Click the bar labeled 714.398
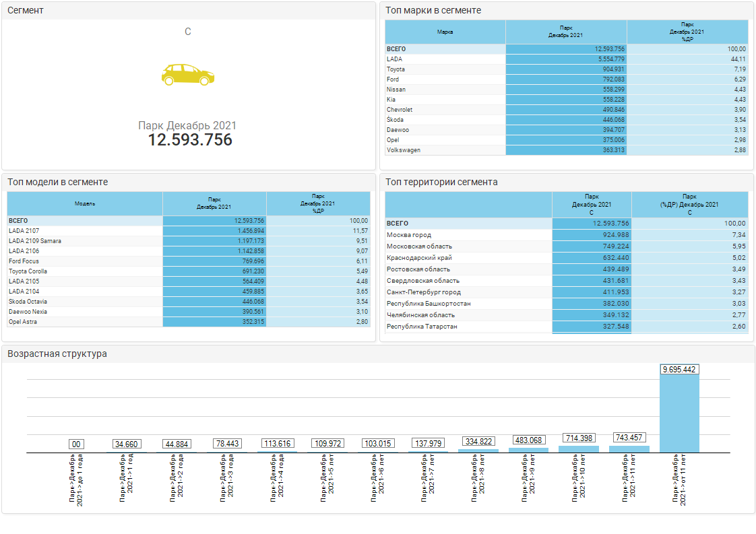The width and height of the screenshot is (756, 534). coord(579,448)
